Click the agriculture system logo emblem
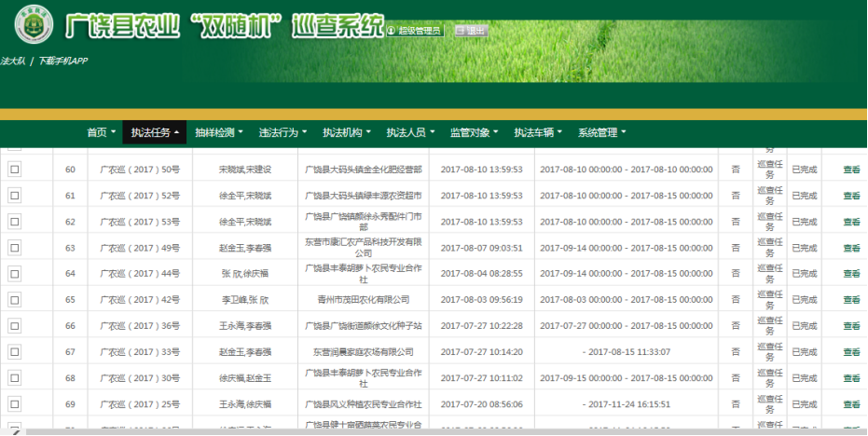Screen dimensions: 868x436 pos(34,25)
